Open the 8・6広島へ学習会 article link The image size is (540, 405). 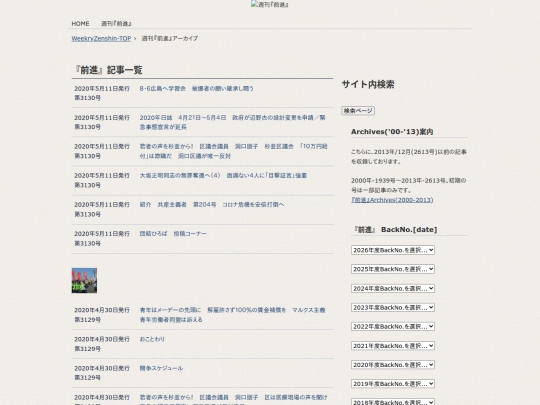pyautogui.click(x=196, y=89)
